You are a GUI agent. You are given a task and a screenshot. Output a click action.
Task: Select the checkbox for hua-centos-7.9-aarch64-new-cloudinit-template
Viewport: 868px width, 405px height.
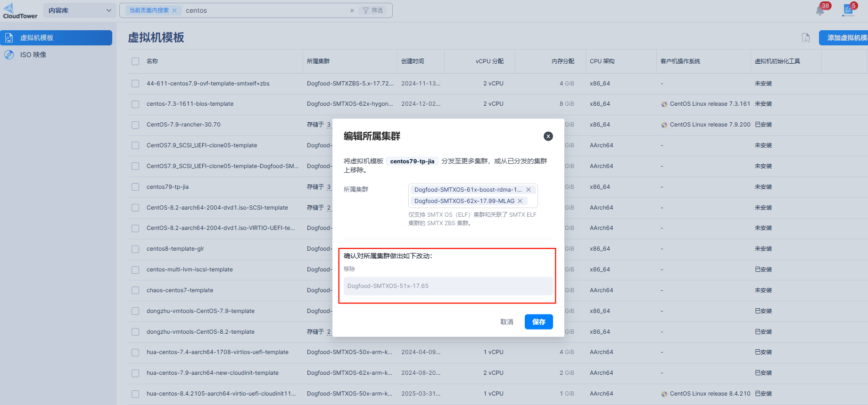pos(135,373)
